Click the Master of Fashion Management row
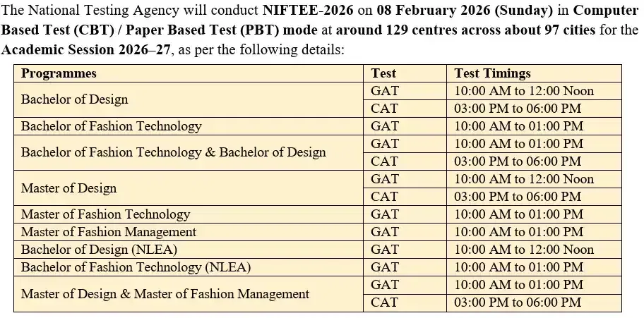 109,232
